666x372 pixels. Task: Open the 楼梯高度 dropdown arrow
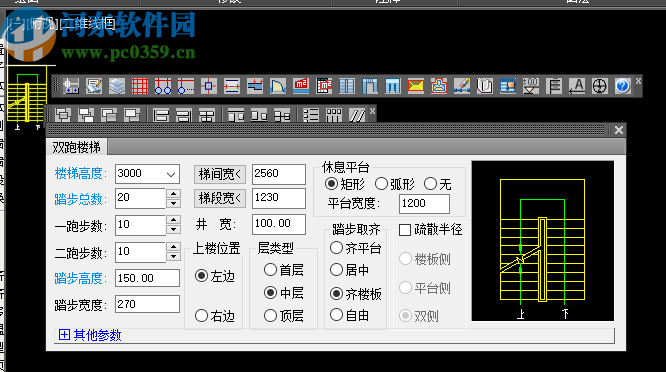tap(171, 174)
